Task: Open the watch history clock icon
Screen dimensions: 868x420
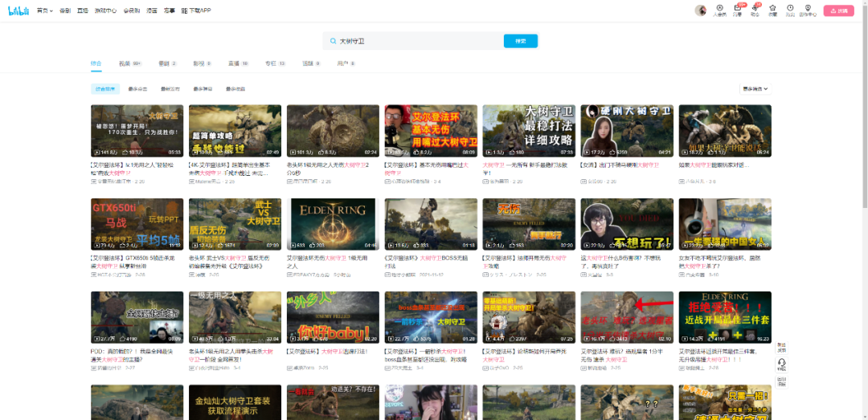Action: 790,10
